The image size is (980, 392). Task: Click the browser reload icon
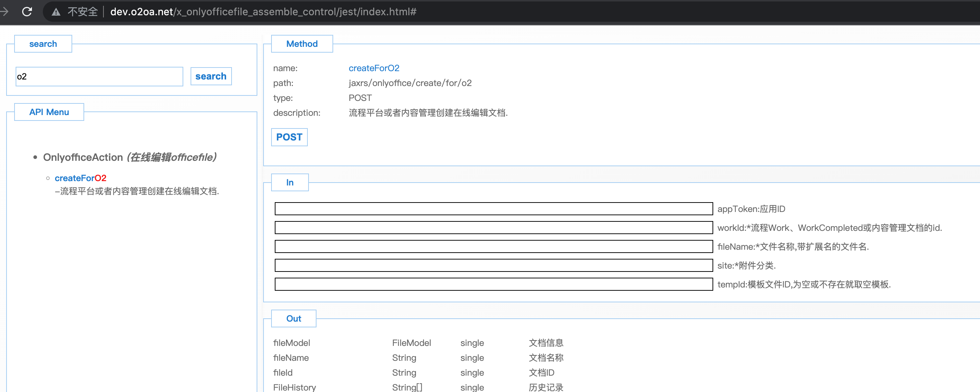click(x=27, y=12)
